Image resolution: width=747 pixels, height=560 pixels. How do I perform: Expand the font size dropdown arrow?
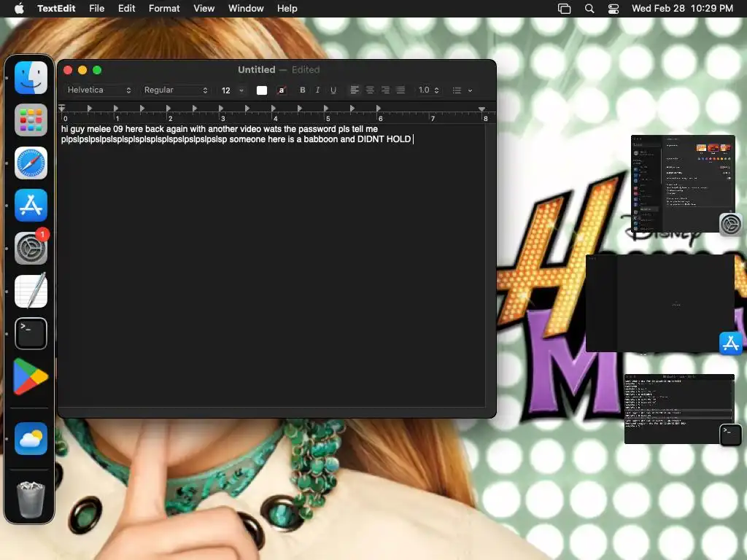[x=241, y=90]
